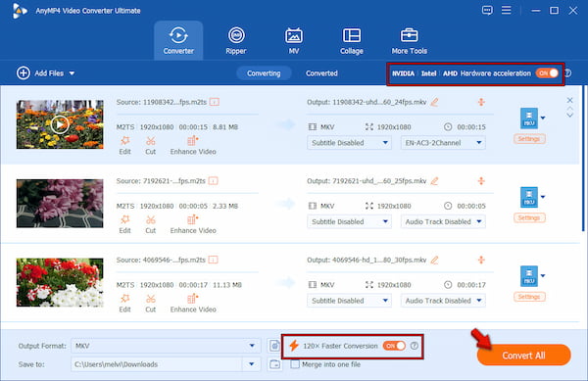Open Subtitle Disabled dropdown for 11908342 file
This screenshot has width=588, height=381.
coord(349,143)
